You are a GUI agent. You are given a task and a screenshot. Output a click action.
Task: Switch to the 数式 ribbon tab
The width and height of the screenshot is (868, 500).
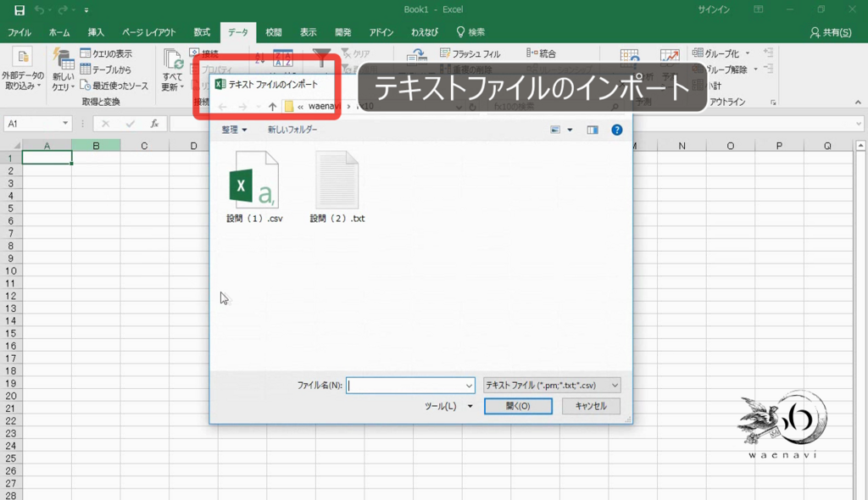click(202, 32)
